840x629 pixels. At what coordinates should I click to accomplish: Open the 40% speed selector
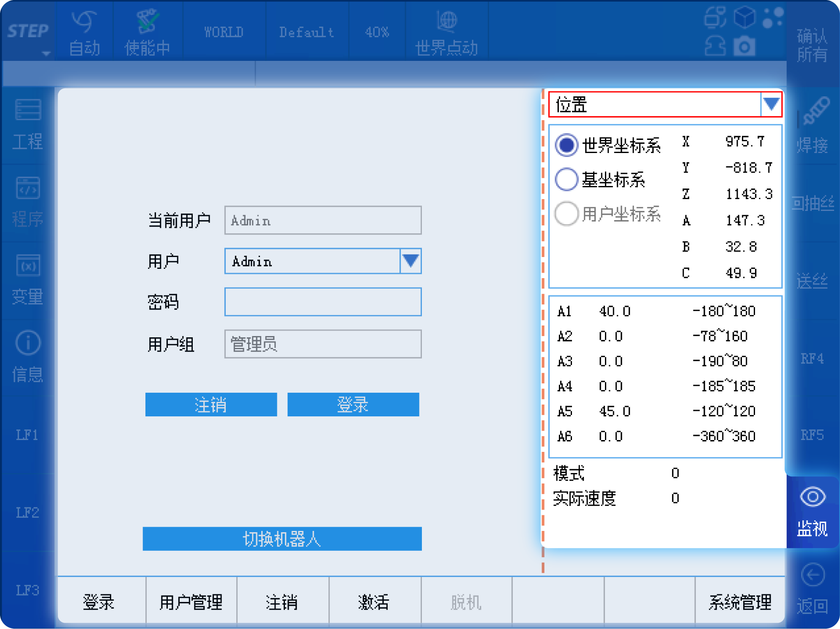point(377,32)
